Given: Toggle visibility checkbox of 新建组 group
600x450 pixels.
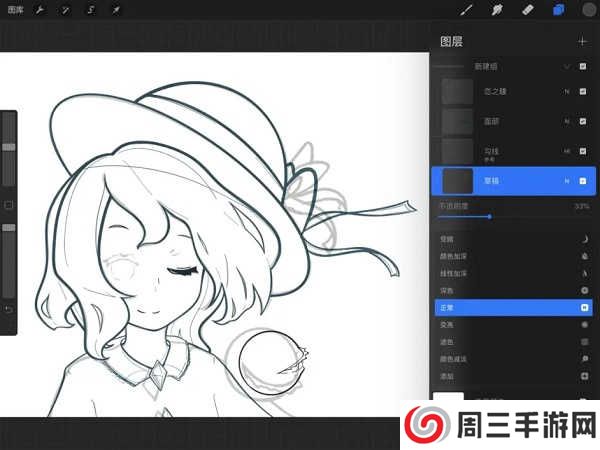Looking at the screenshot, I should (583, 67).
